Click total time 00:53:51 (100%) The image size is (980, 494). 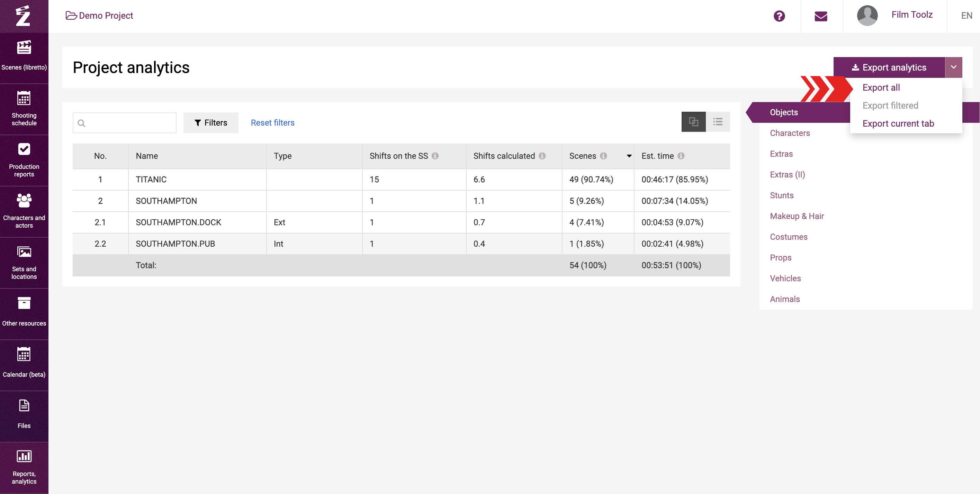[x=671, y=265]
